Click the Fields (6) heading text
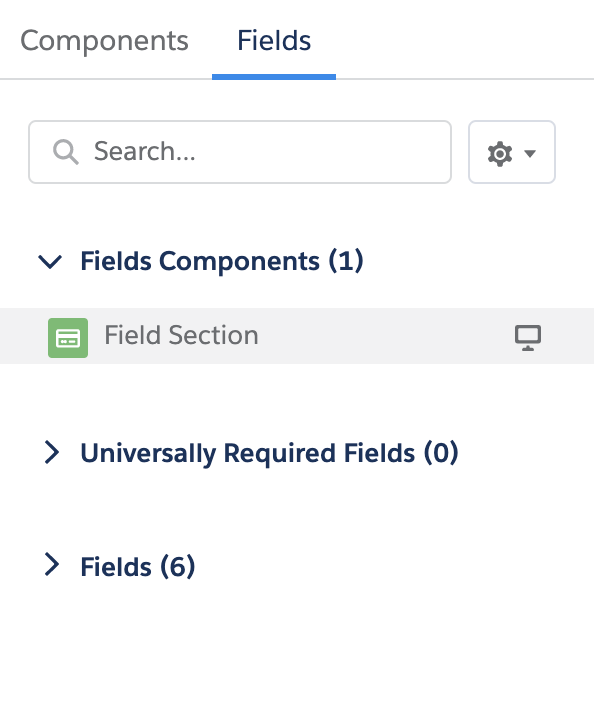The width and height of the screenshot is (594, 706). click(x=138, y=566)
